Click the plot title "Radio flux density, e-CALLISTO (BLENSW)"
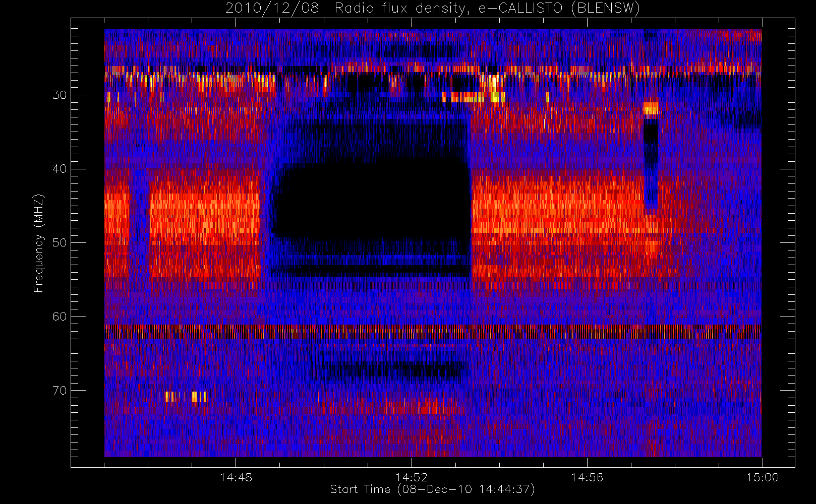This screenshot has height=504, width=816. [487, 8]
